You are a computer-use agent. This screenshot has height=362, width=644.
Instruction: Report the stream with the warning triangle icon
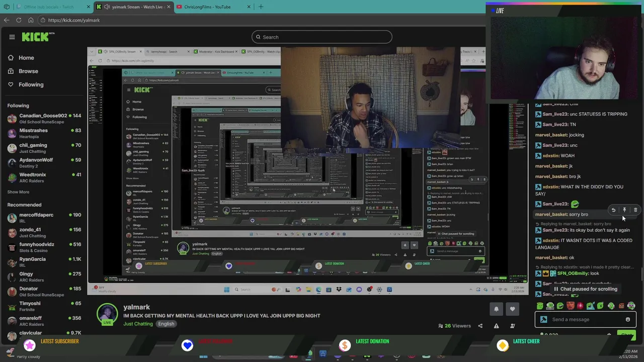496,326
